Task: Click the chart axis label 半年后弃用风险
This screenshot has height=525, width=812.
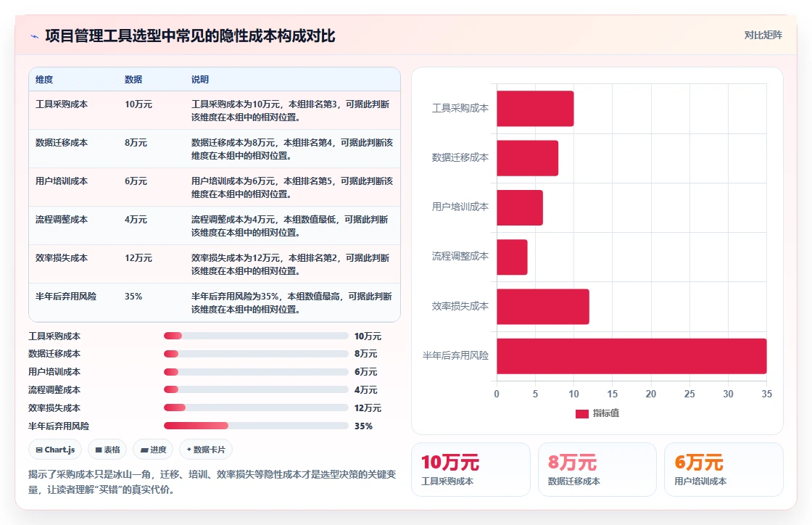Action: [456, 355]
